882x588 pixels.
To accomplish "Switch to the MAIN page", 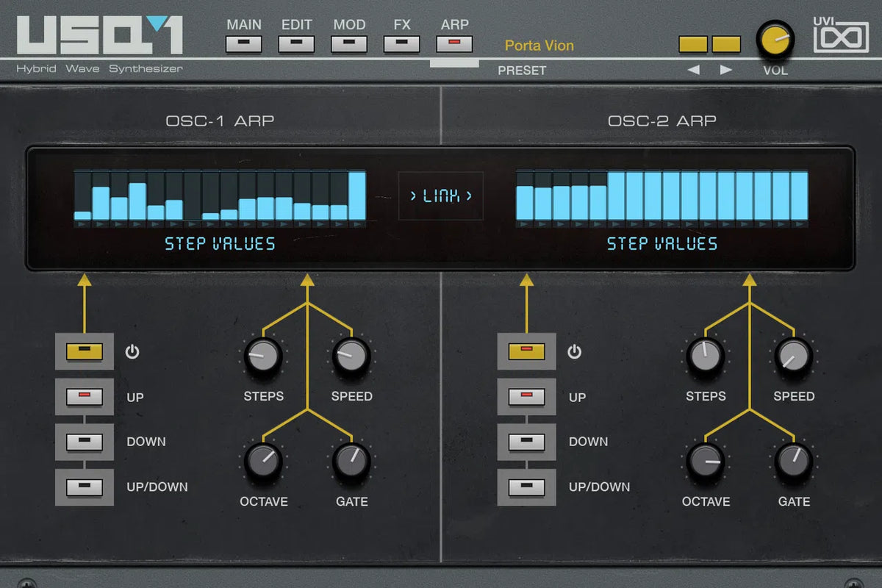I will (244, 43).
